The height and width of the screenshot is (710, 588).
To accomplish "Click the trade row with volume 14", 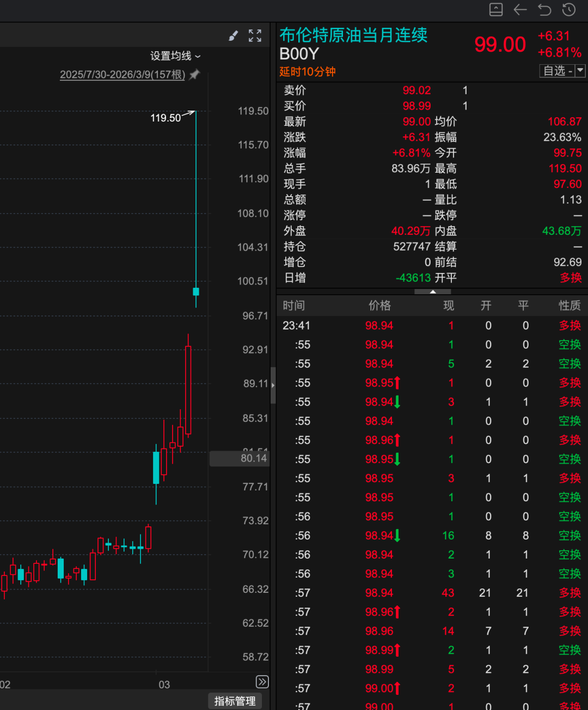I will pyautogui.click(x=432, y=631).
